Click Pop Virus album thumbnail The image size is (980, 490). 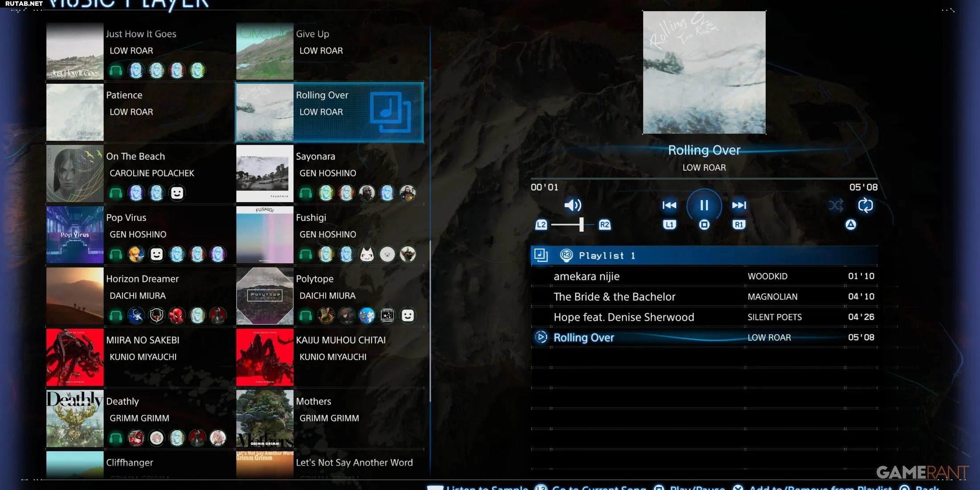coord(75,235)
